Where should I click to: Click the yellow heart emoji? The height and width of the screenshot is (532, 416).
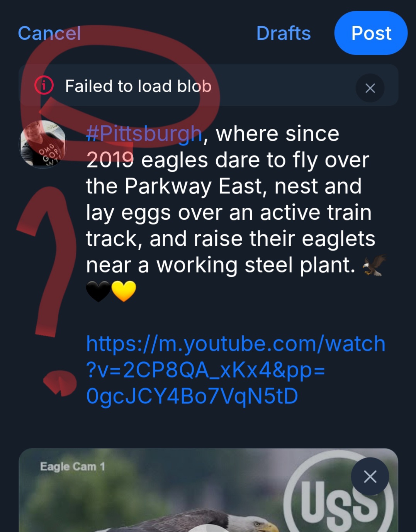tap(124, 291)
